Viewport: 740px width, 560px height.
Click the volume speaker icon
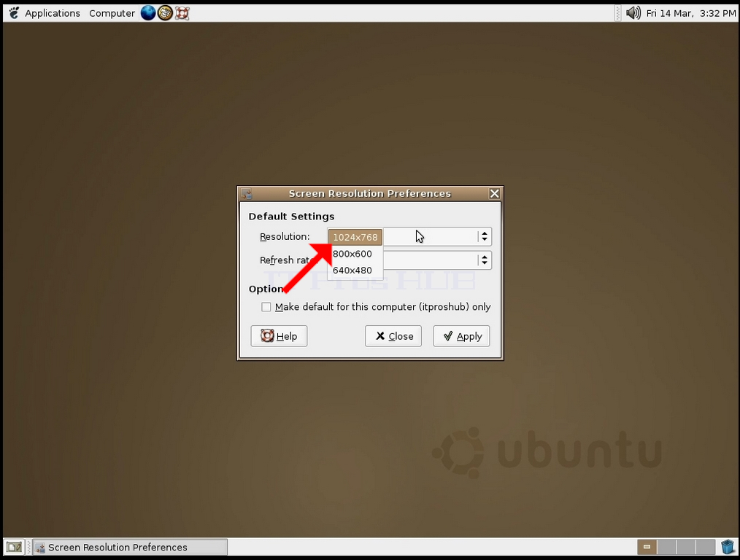click(633, 12)
